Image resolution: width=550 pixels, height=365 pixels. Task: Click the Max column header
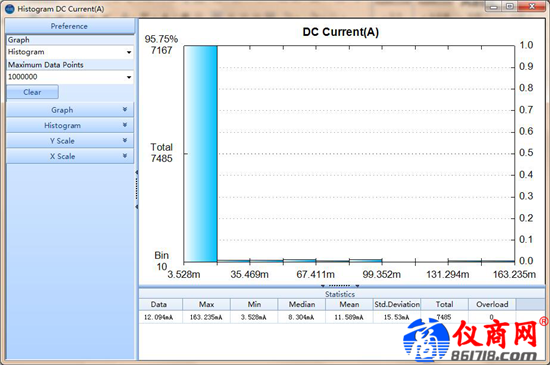click(x=206, y=304)
